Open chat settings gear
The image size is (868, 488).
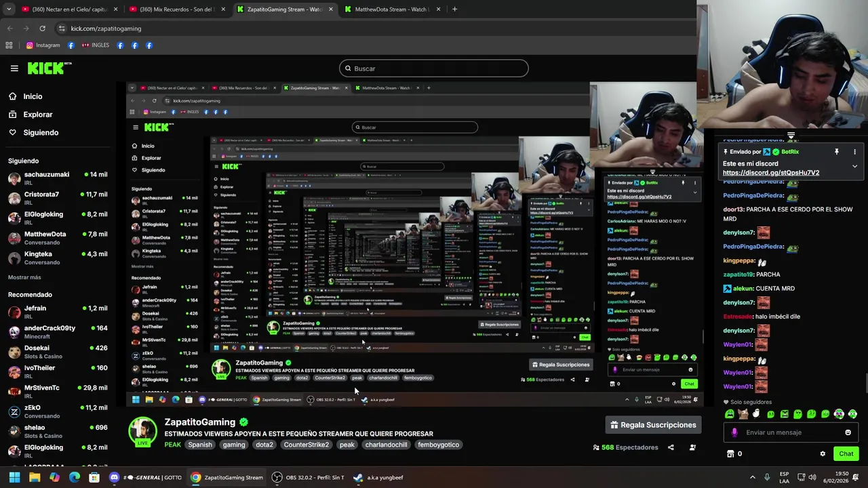click(x=823, y=454)
